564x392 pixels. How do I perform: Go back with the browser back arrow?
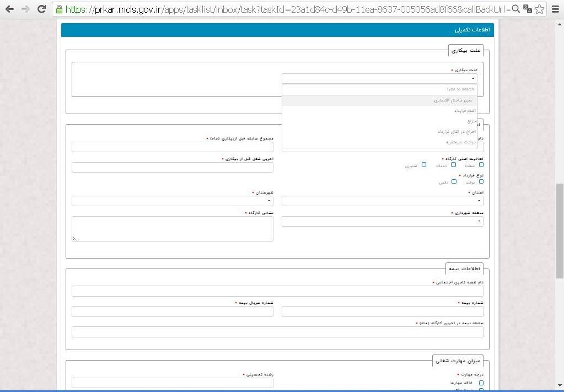pos(9,9)
